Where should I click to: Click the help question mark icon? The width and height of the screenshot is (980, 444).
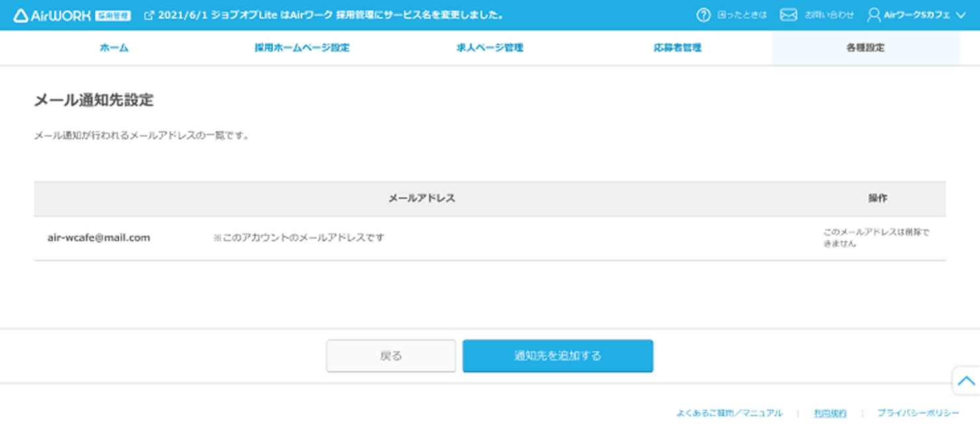703,15
